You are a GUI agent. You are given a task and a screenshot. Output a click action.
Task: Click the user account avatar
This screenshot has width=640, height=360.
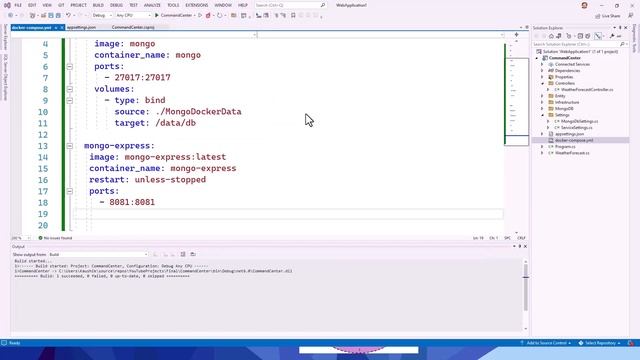(x=584, y=5)
